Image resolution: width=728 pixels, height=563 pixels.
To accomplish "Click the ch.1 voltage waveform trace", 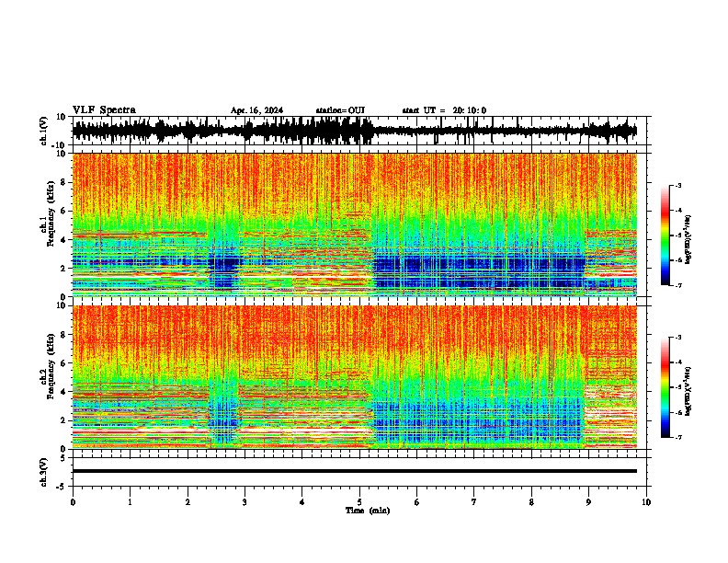I will pyautogui.click(x=355, y=131).
